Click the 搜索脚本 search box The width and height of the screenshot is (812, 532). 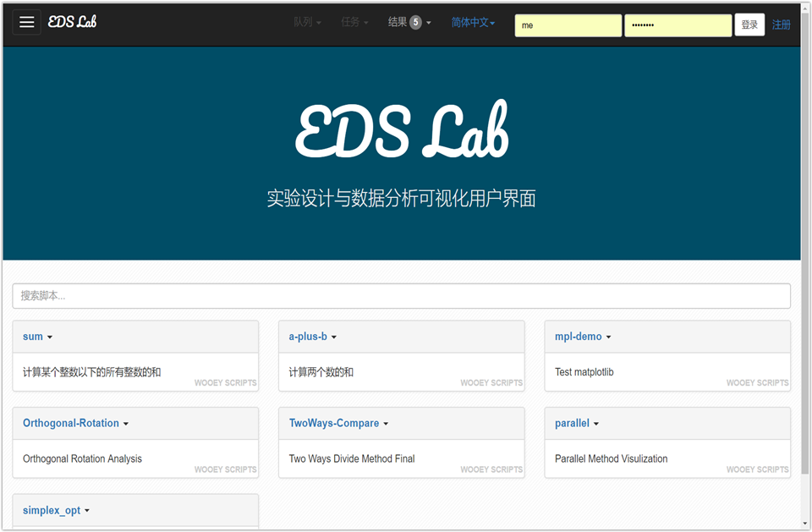[401, 296]
